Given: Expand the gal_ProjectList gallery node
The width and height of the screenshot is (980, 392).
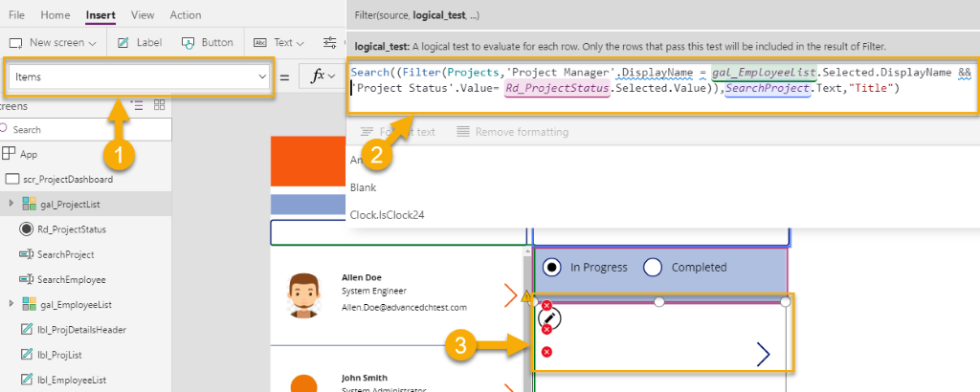Looking at the screenshot, I should click(11, 204).
